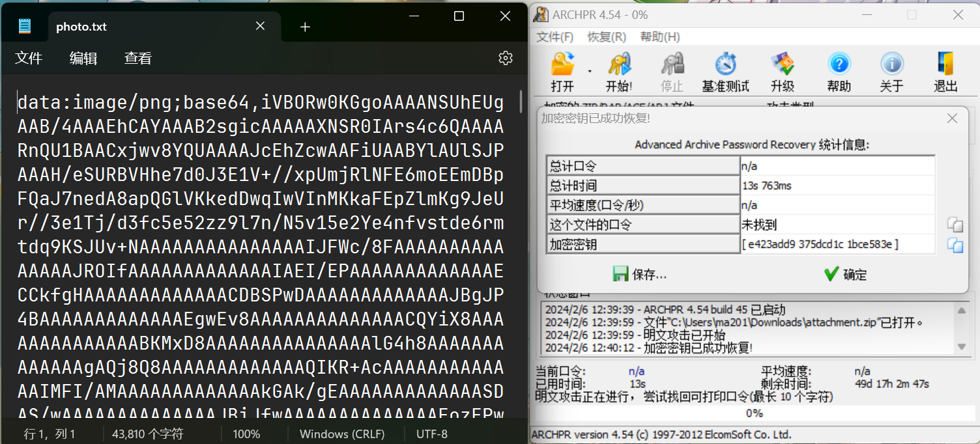This screenshot has height=444, width=980.
Task: Click the About (关于) info icon
Action: click(891, 72)
